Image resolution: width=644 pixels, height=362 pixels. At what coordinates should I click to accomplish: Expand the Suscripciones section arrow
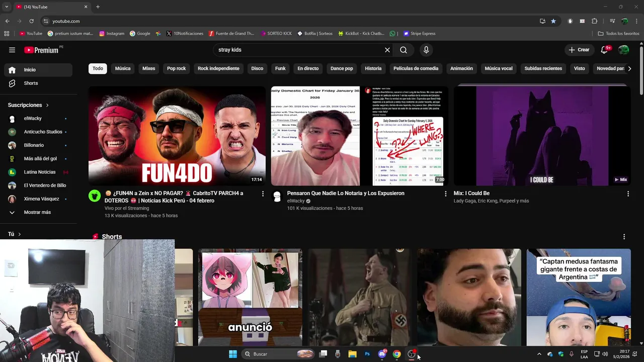pos(47,105)
